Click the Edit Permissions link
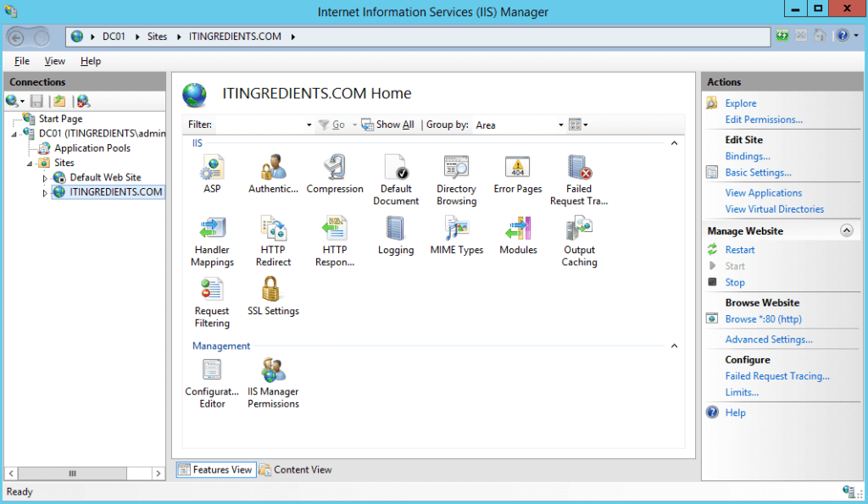 click(764, 119)
